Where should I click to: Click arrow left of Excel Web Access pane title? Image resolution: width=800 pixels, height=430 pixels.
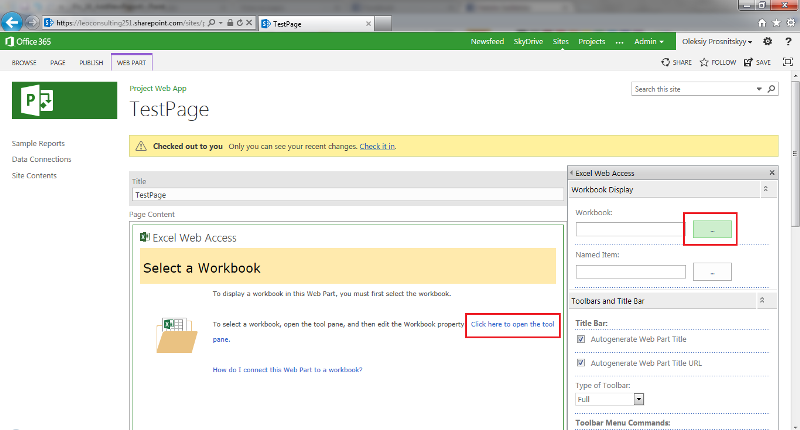pyautogui.click(x=571, y=172)
